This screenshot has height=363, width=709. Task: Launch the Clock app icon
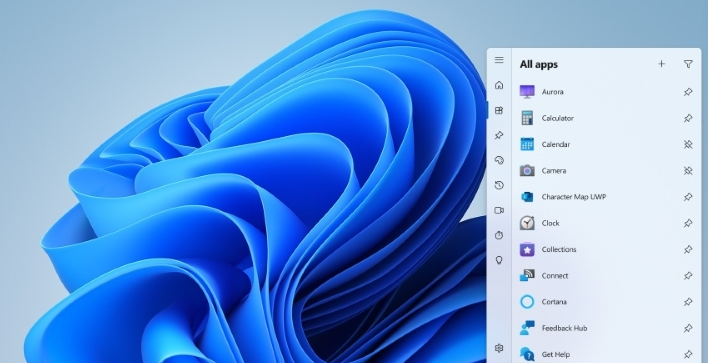(527, 223)
